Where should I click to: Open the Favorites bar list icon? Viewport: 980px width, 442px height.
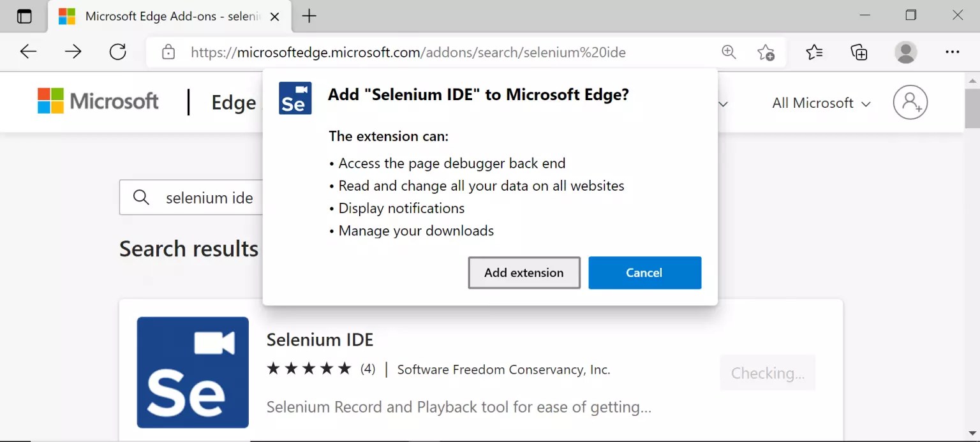click(814, 52)
